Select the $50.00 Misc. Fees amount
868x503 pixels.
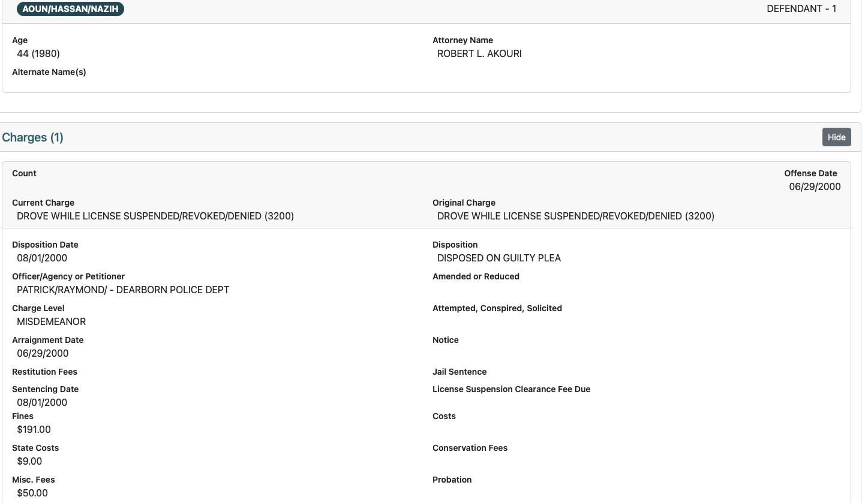32,493
